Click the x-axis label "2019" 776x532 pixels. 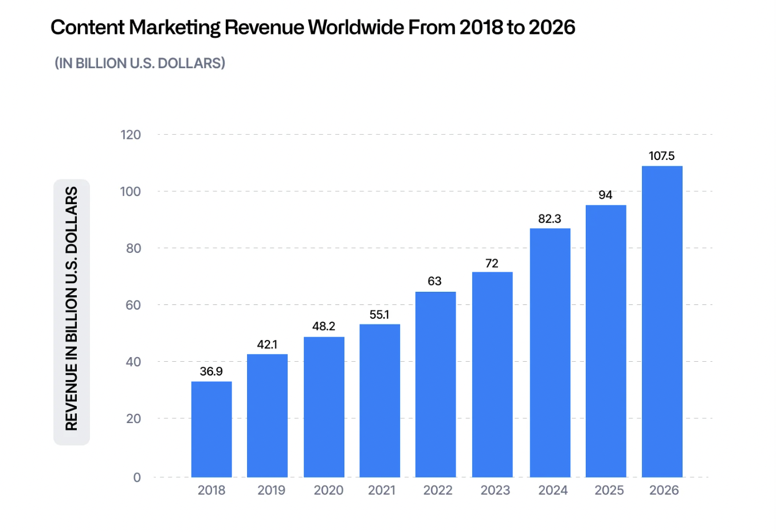click(271, 490)
